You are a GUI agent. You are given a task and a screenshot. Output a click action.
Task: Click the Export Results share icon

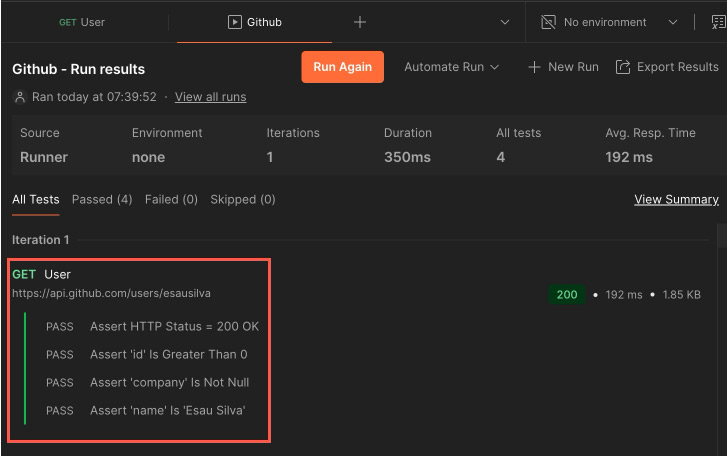623,67
